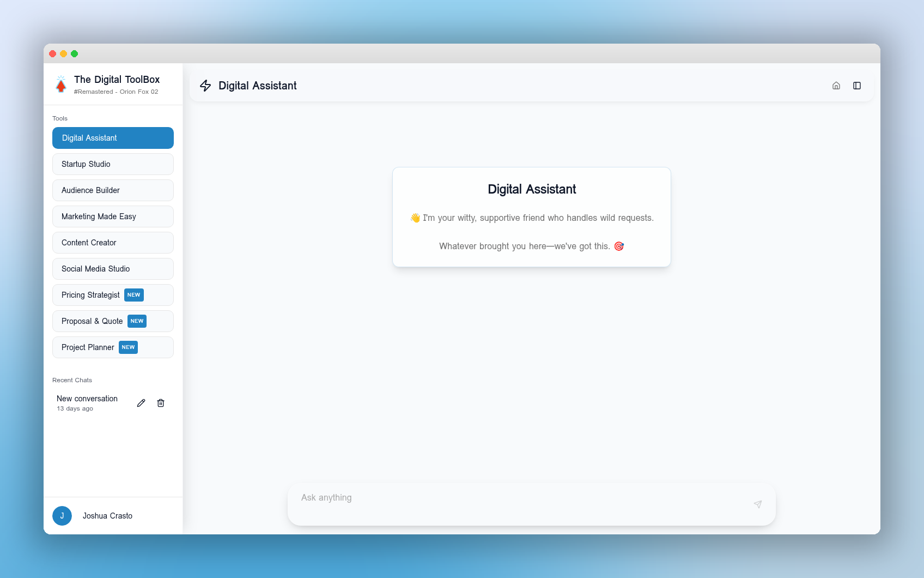This screenshot has width=924, height=578.
Task: Click the NEW badge on Pricing Strategist
Action: coord(134,295)
